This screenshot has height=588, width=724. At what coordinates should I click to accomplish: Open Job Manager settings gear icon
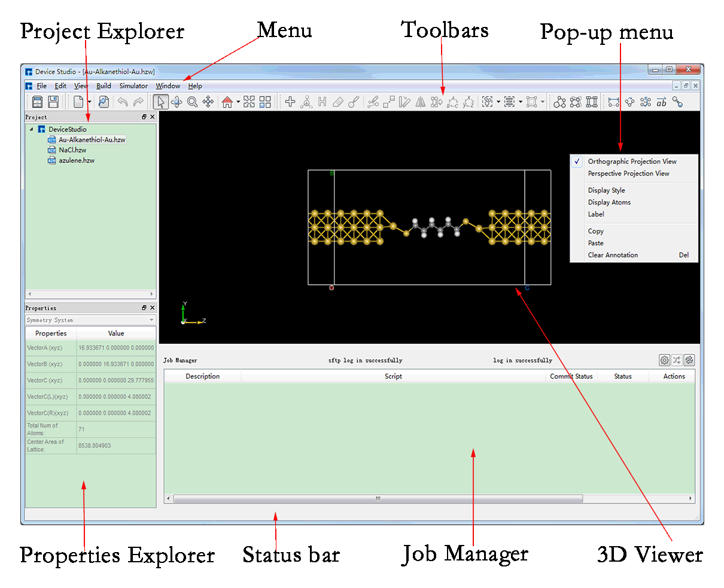click(x=664, y=360)
